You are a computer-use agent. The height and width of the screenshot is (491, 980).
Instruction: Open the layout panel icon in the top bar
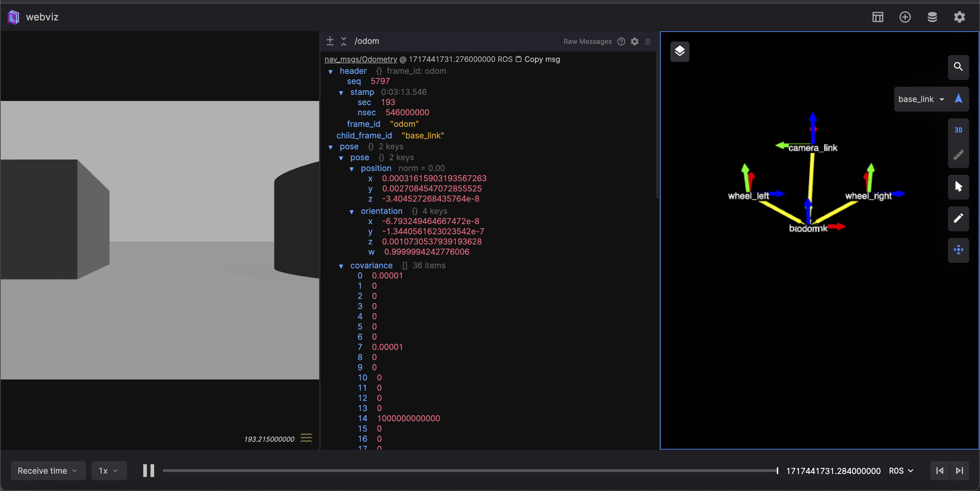click(x=878, y=17)
